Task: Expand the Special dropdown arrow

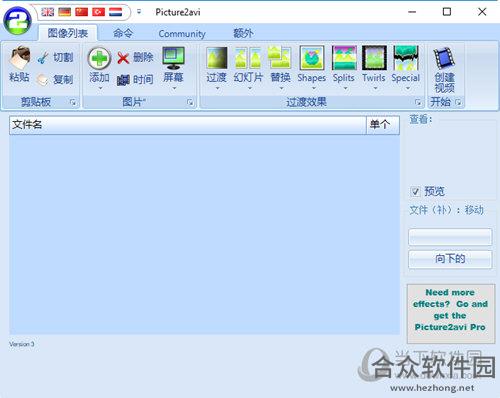Action: pyautogui.click(x=407, y=88)
